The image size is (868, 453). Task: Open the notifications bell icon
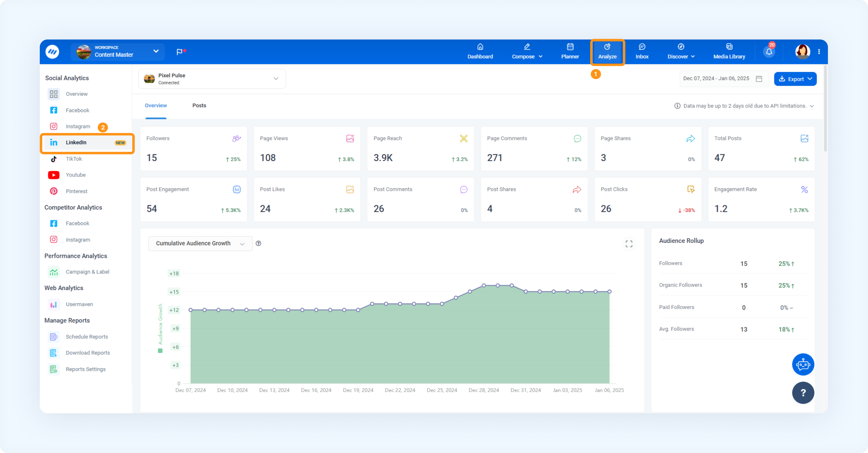(769, 52)
